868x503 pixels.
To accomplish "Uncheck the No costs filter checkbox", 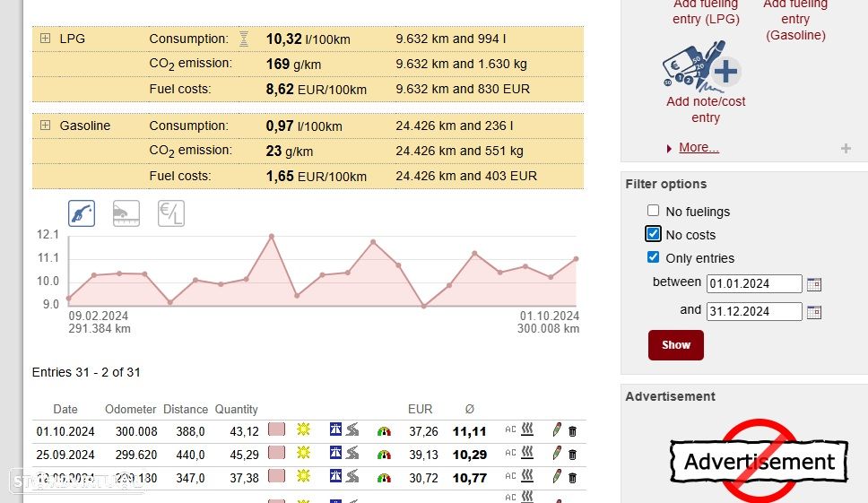I will coord(653,234).
